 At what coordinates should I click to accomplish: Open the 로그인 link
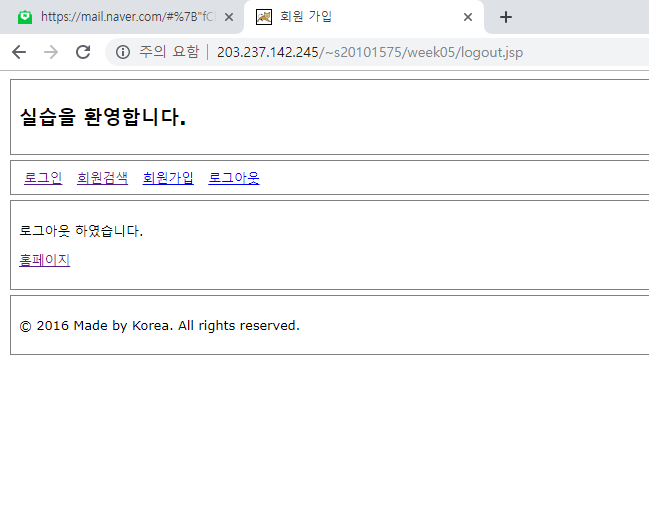43,178
